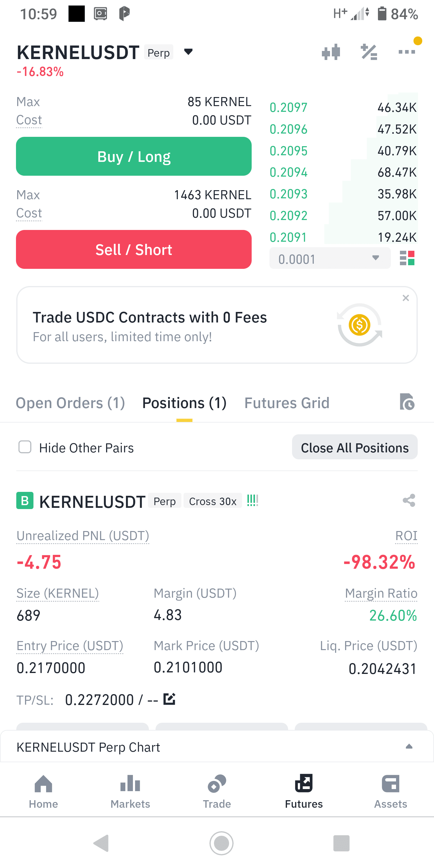The image size is (434, 868).
Task: Tap the Sell / Short button
Action: (x=134, y=250)
